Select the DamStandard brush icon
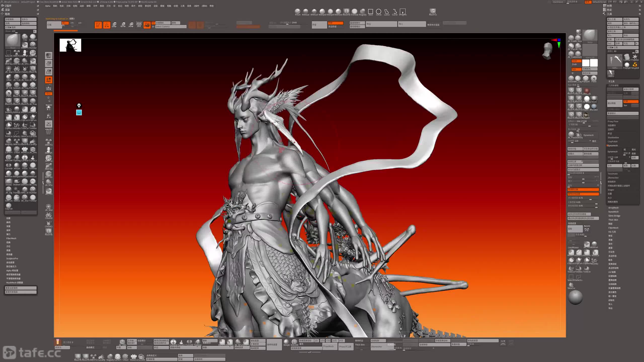The width and height of the screenshot is (644, 362). tap(25, 182)
